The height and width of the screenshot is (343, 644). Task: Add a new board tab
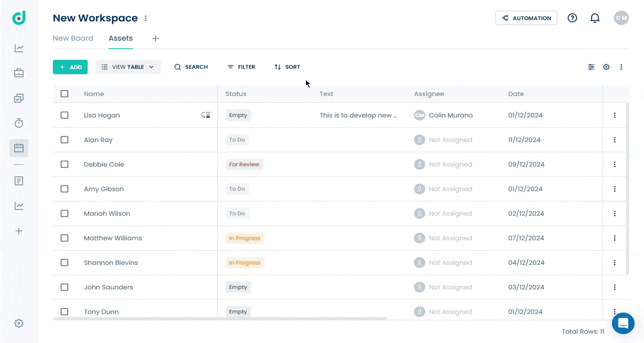click(156, 38)
